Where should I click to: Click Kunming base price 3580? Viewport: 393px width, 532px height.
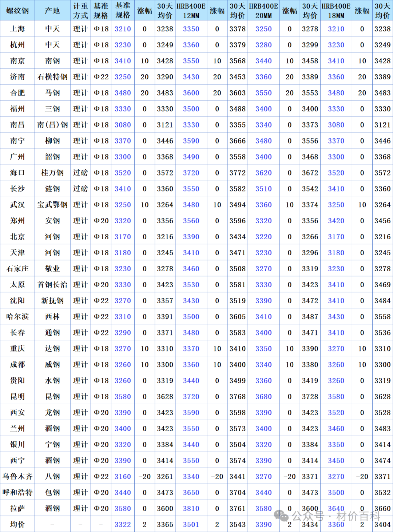point(123,397)
